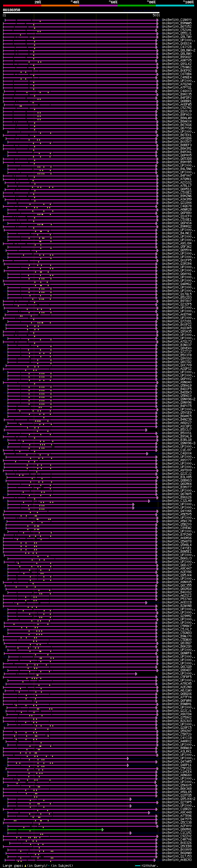Screen dimensions: 197x868
Task: Click the UniRef100_B9HI35 label
Action: coord(177,94)
